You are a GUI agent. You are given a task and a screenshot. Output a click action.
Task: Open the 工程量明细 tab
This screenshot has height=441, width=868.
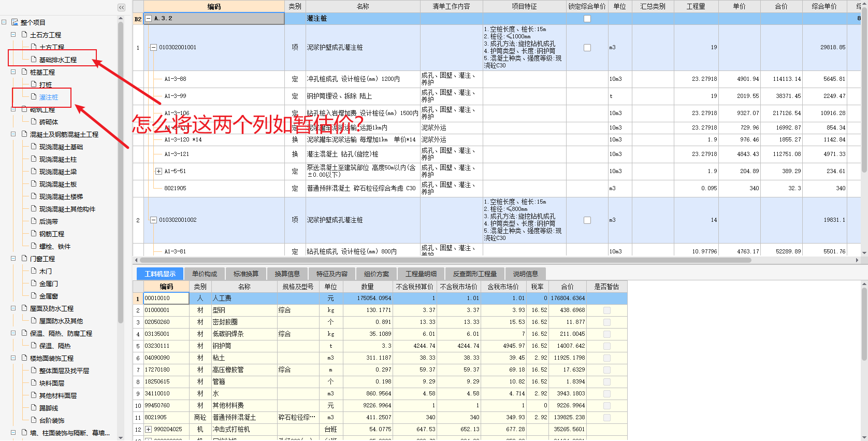click(x=421, y=274)
